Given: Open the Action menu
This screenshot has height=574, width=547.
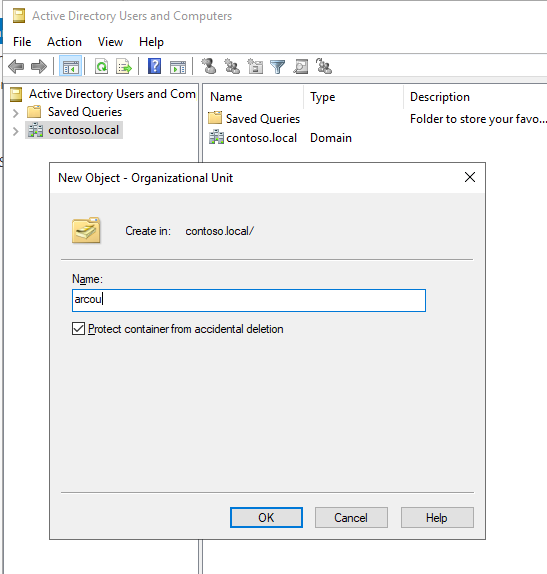Looking at the screenshot, I should point(64,42).
